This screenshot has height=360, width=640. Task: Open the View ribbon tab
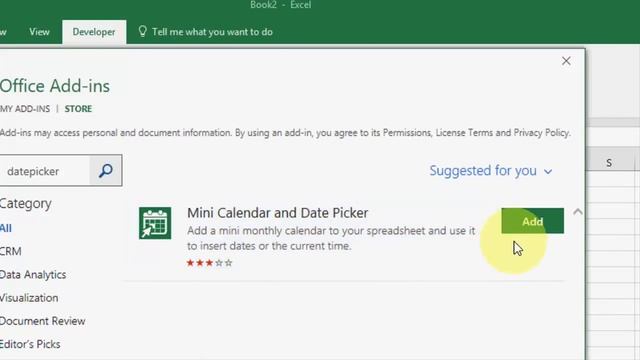click(39, 32)
